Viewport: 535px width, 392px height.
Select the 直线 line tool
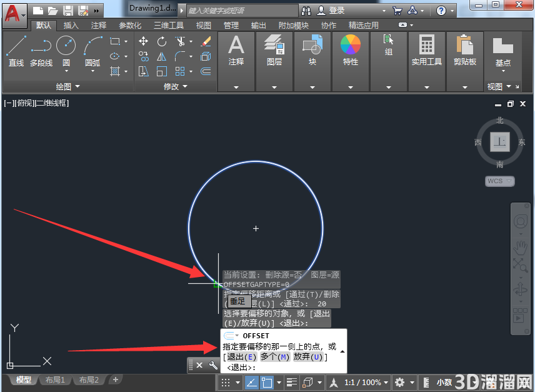point(16,51)
